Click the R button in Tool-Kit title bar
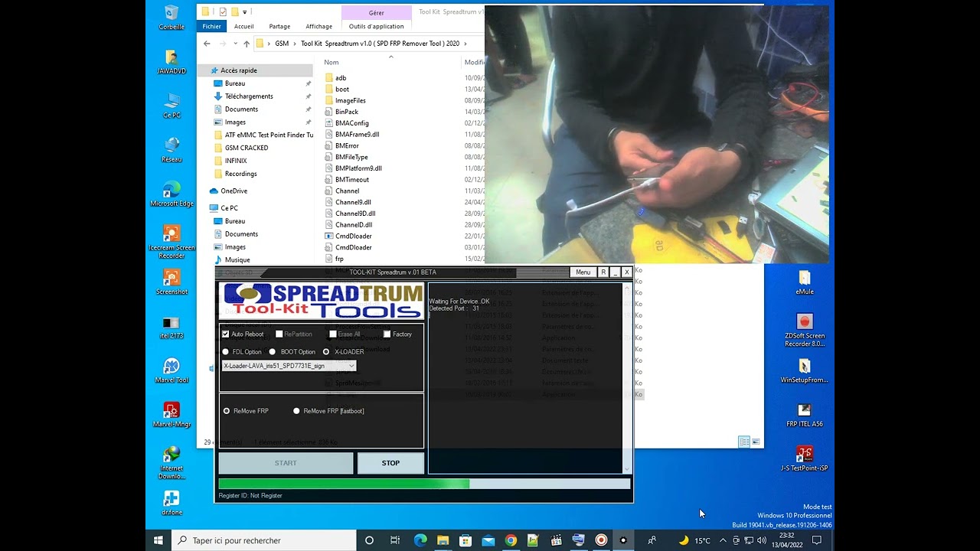 pyautogui.click(x=603, y=272)
